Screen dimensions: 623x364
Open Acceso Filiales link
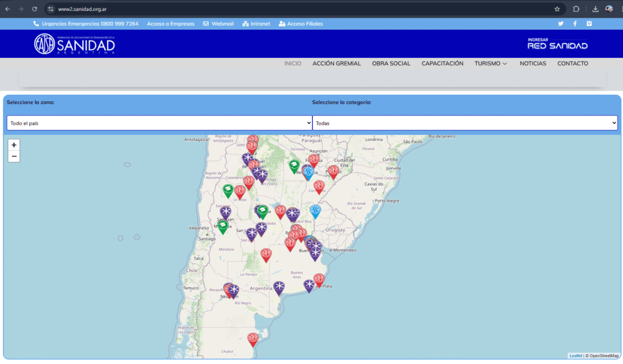(301, 24)
